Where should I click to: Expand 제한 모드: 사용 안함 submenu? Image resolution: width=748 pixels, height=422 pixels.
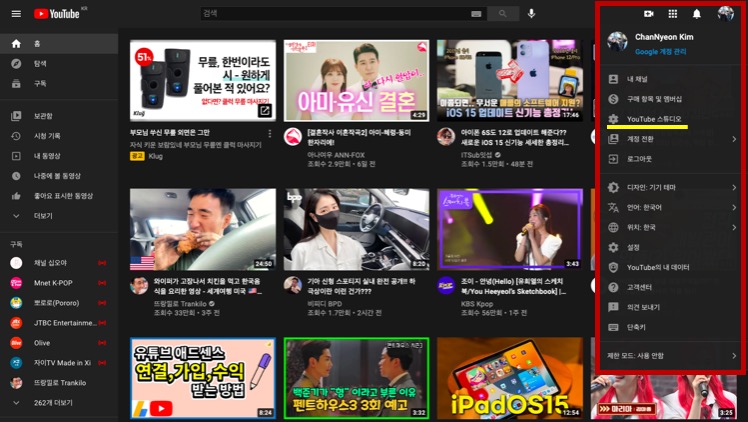tap(671, 356)
